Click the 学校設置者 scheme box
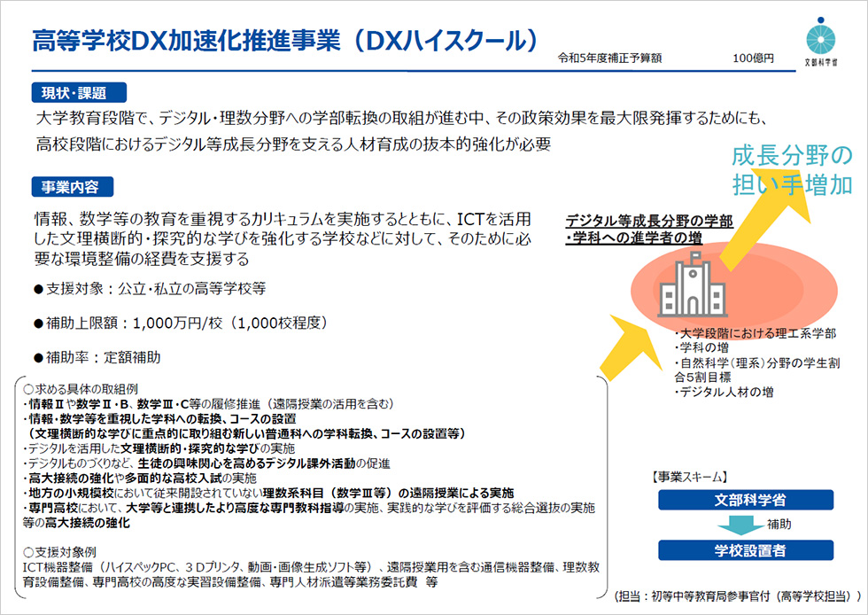 pos(745,550)
